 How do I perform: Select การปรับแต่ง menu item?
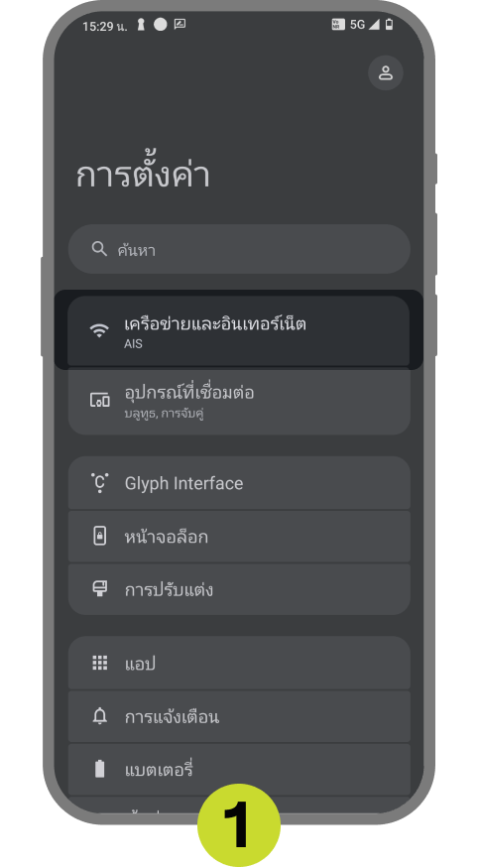(x=239, y=589)
